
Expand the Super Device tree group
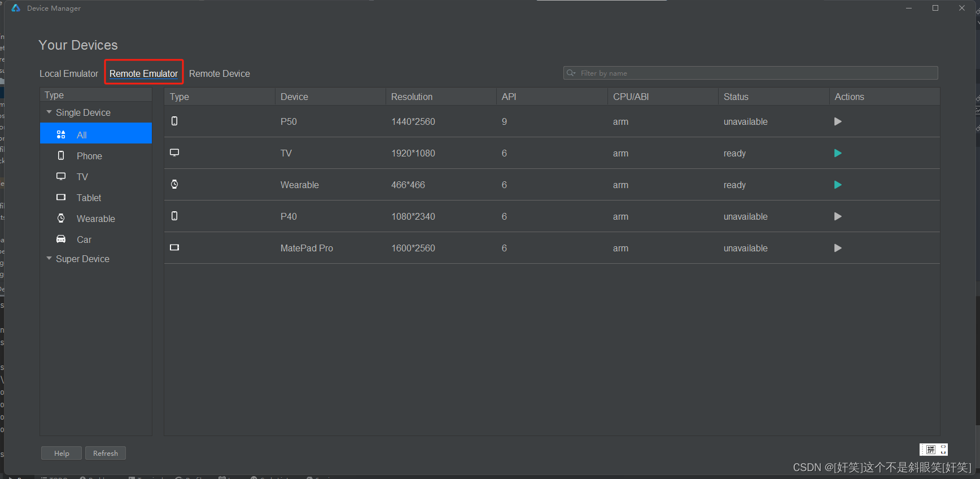49,258
